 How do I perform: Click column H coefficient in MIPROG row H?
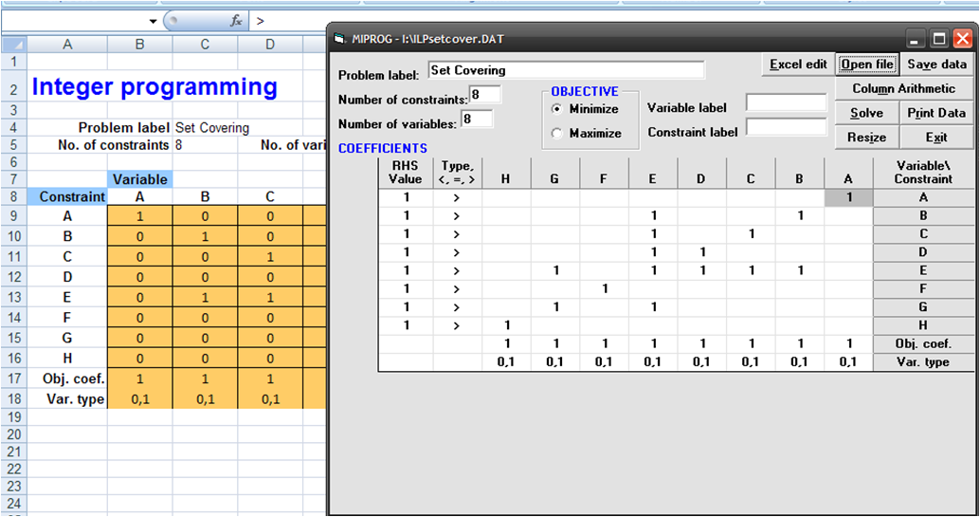coord(505,325)
